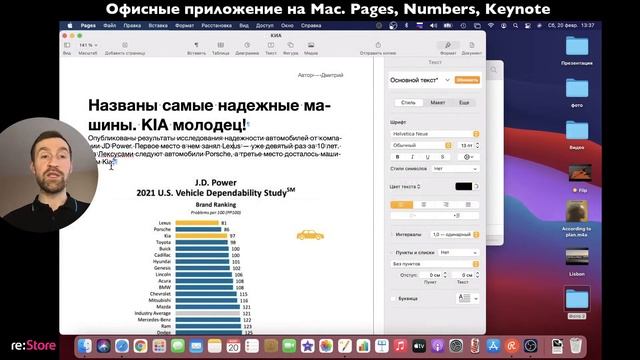Toggle Bold in the font section

pyautogui.click(x=398, y=157)
